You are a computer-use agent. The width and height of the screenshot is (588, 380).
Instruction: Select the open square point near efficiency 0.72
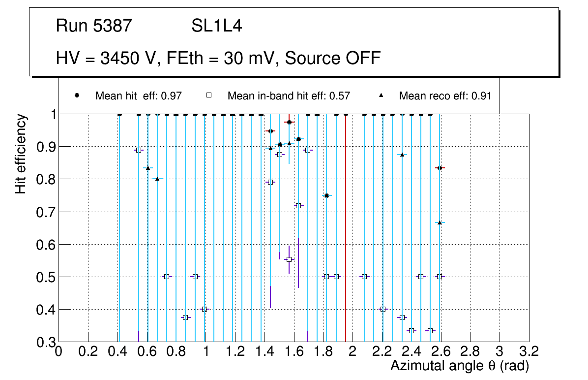[298, 205]
